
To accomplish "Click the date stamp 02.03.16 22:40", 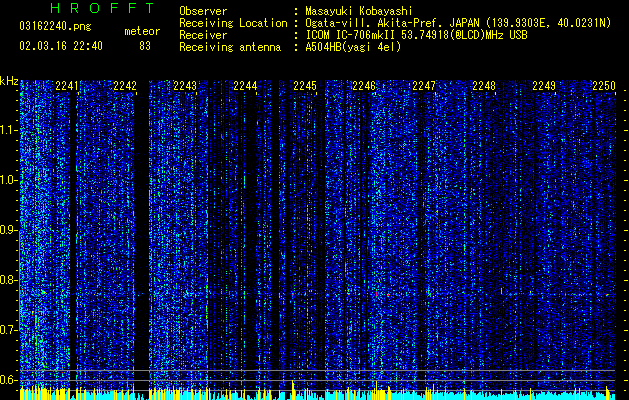I will [x=61, y=46].
